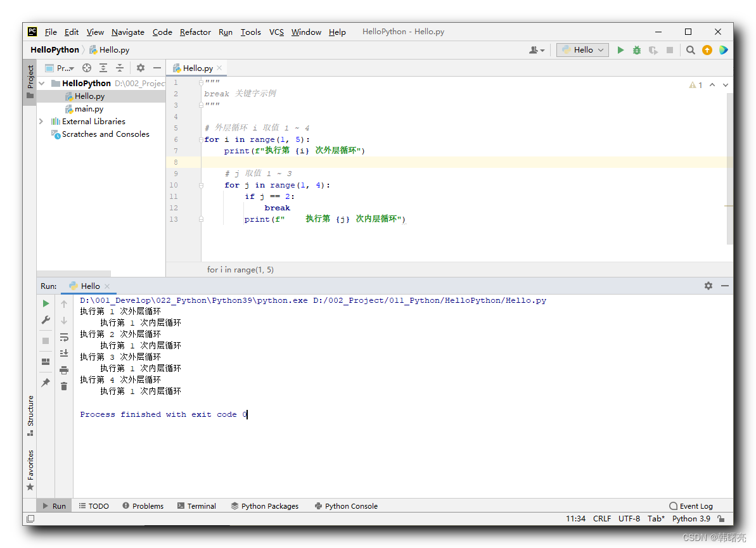Click HelloPython breadcrumb in navigation bar
Image resolution: width=756 pixels, height=548 pixels.
point(54,49)
